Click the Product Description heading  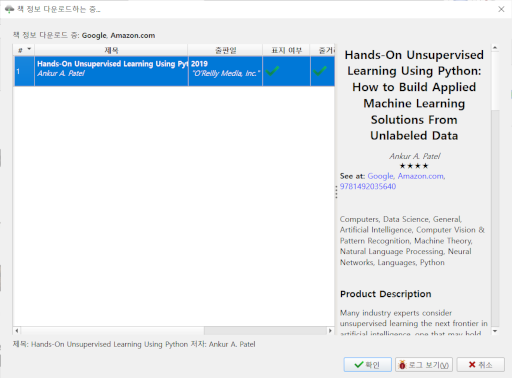[386, 294]
